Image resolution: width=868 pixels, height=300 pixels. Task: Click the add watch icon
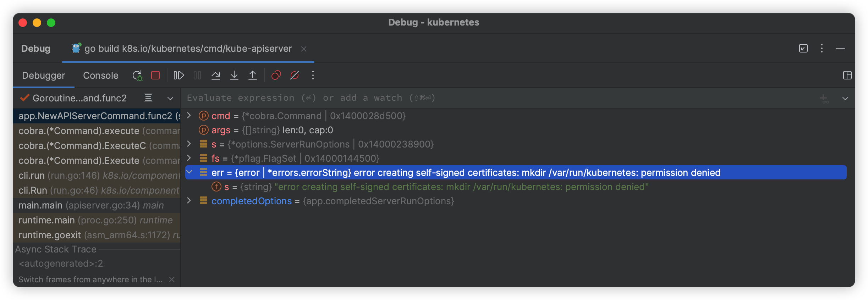pos(824,99)
